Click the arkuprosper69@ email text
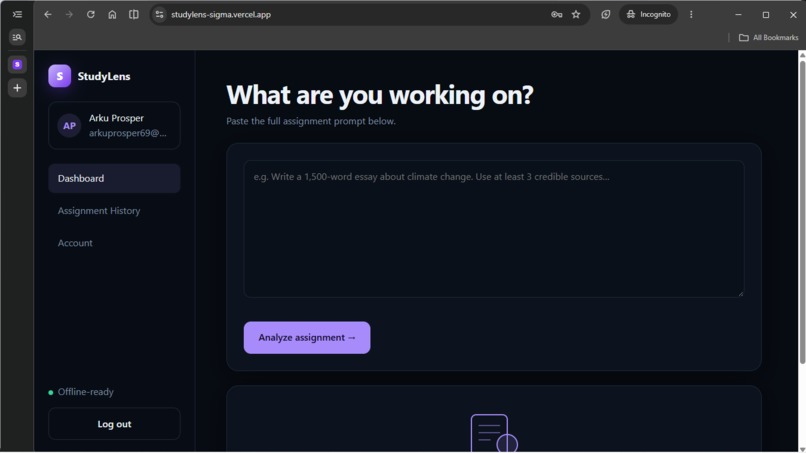This screenshot has width=806, height=453. [x=127, y=133]
